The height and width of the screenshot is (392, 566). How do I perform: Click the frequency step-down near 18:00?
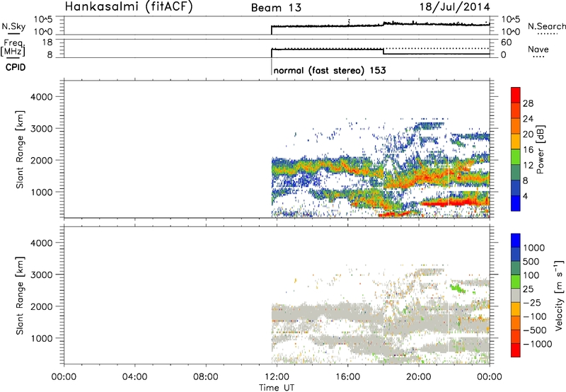[383, 52]
